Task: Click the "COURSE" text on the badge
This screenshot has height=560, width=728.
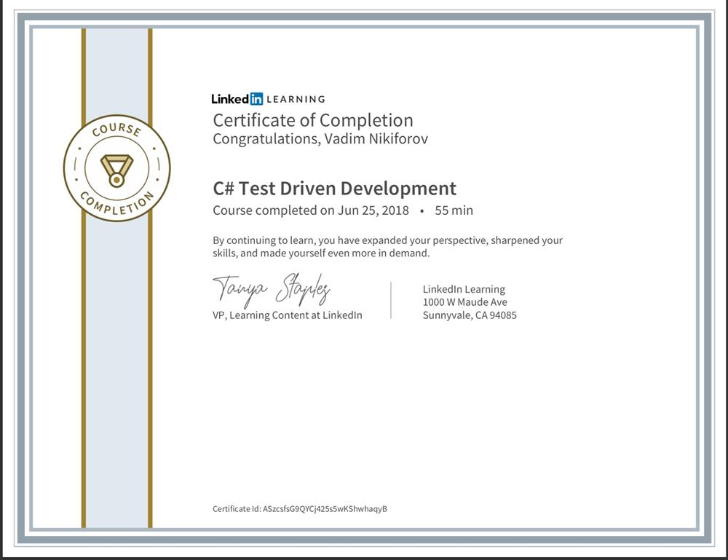Action: [x=116, y=130]
